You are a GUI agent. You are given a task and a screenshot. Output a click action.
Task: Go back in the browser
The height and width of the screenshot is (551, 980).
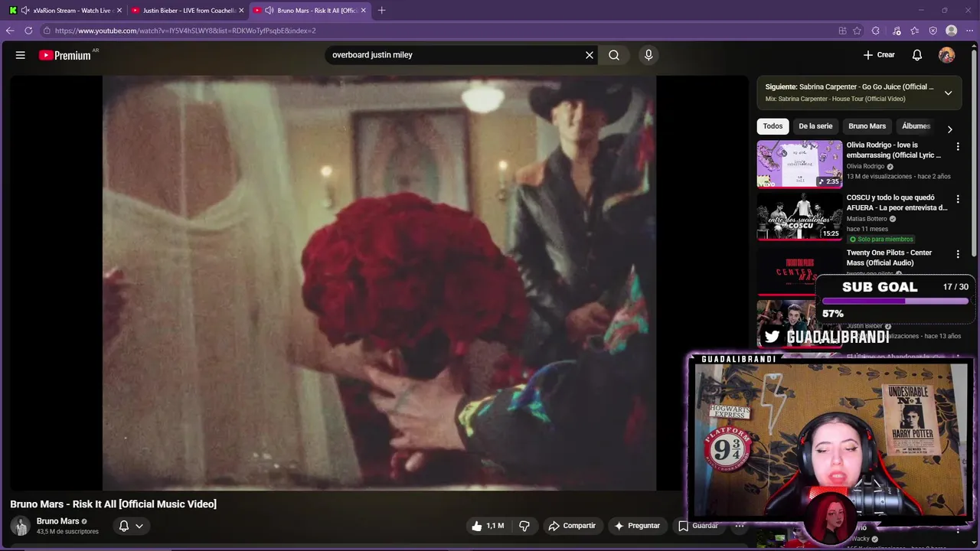click(x=10, y=31)
